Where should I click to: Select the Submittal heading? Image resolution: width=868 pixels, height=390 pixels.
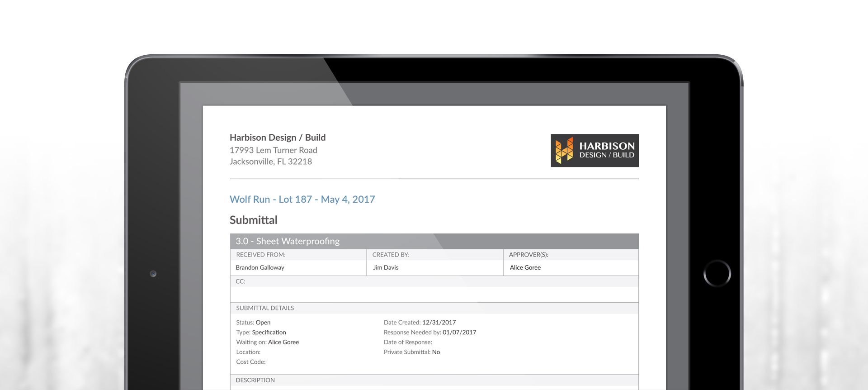(253, 220)
